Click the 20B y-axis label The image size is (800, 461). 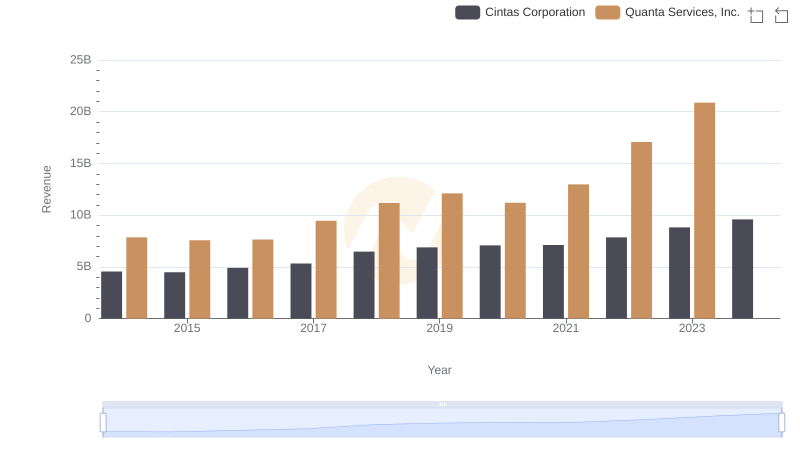coord(81,111)
